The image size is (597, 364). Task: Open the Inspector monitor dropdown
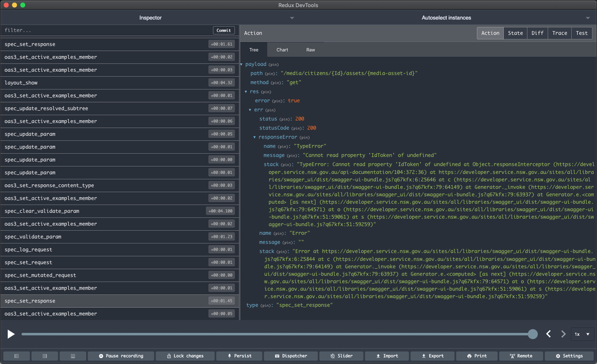[x=150, y=18]
